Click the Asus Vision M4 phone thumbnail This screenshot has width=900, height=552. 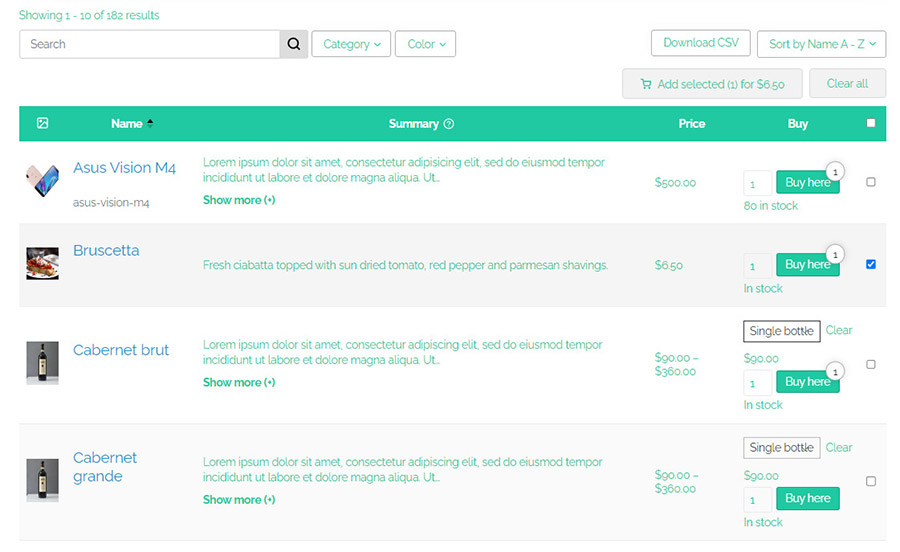[42, 180]
